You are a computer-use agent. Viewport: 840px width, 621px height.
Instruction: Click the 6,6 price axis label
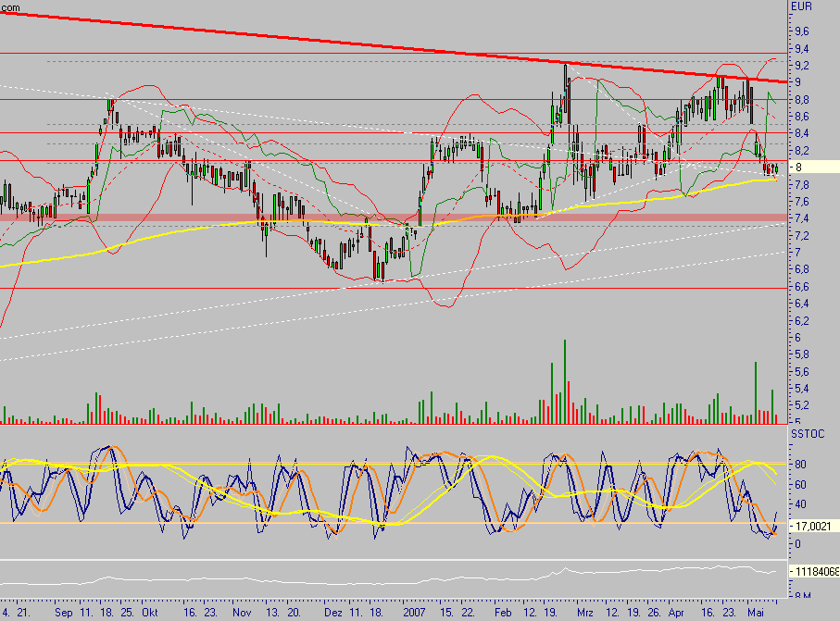click(802, 286)
